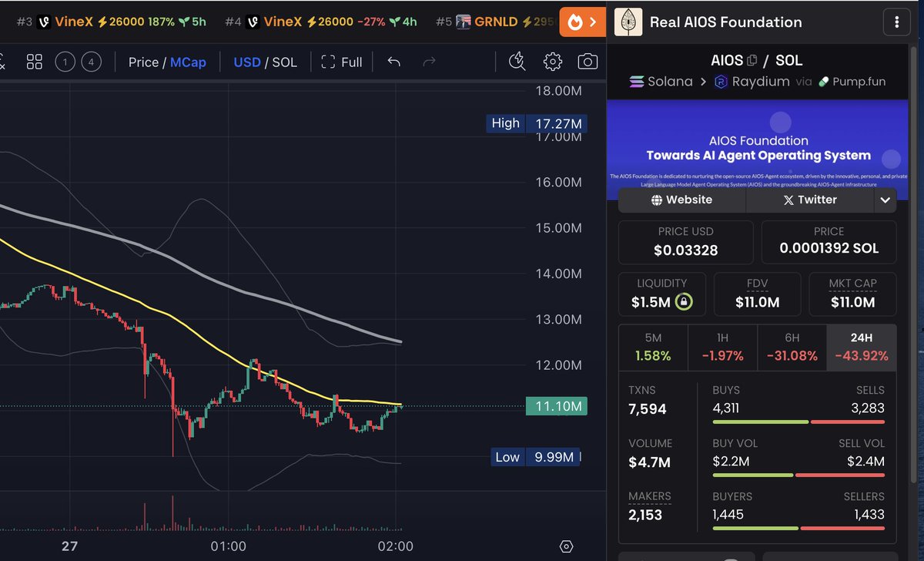The height and width of the screenshot is (561, 924).
Task: Click the FDV $11.0M box
Action: tap(758, 294)
